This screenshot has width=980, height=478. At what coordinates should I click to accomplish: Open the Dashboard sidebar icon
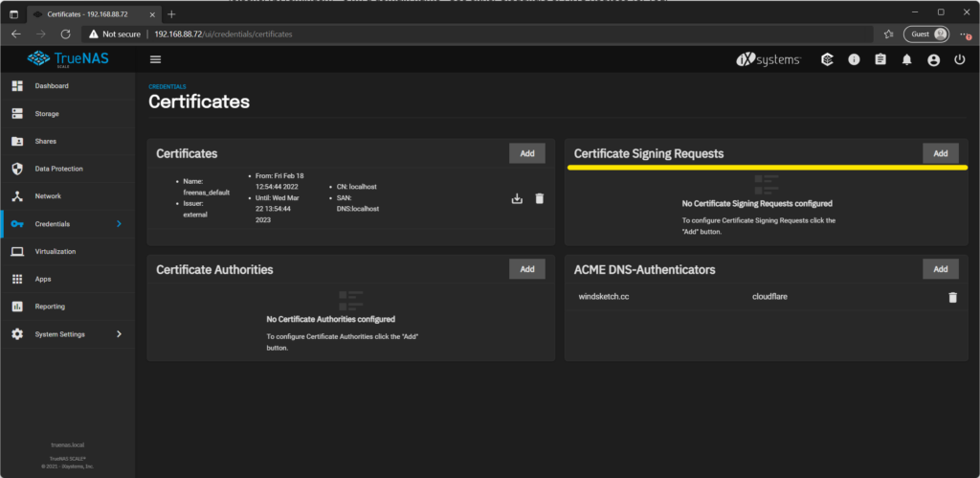(17, 85)
